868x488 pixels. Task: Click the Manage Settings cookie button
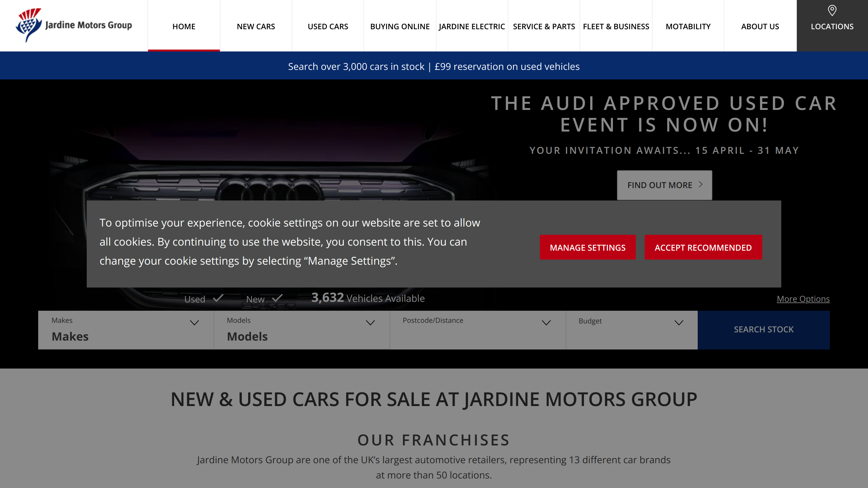(588, 247)
